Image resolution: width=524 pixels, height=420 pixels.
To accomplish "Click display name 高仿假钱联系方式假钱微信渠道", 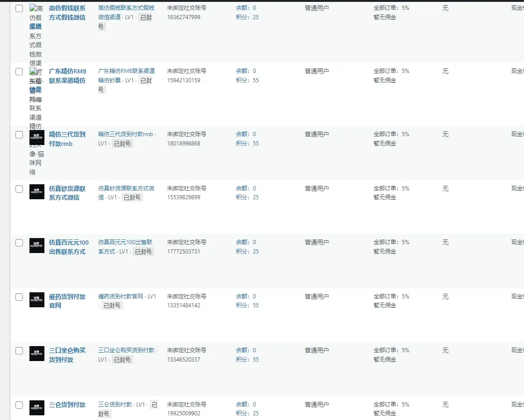I will 126,12.
